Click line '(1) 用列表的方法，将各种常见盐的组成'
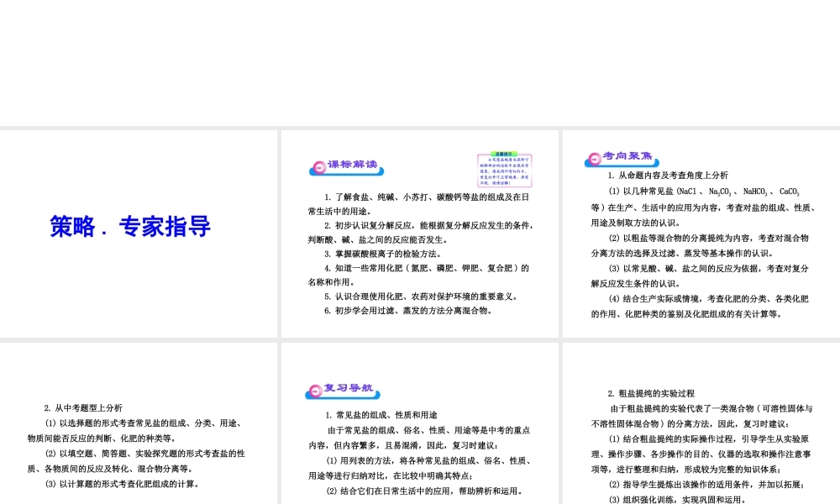This screenshot has height=504, width=840. coord(428,460)
